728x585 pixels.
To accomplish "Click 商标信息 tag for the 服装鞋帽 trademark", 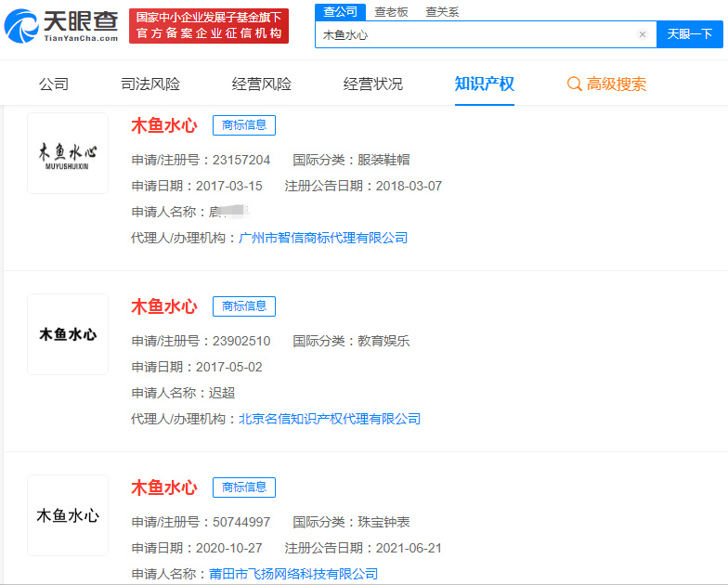I will point(244,125).
